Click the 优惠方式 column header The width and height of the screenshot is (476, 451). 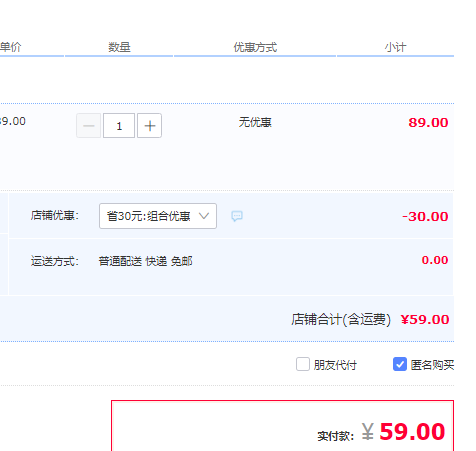(x=255, y=47)
